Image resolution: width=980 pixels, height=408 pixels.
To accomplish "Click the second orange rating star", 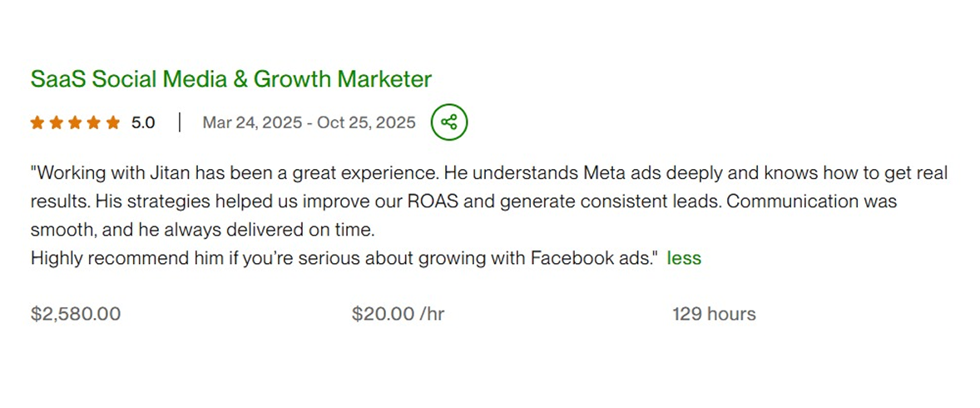I will (57, 123).
